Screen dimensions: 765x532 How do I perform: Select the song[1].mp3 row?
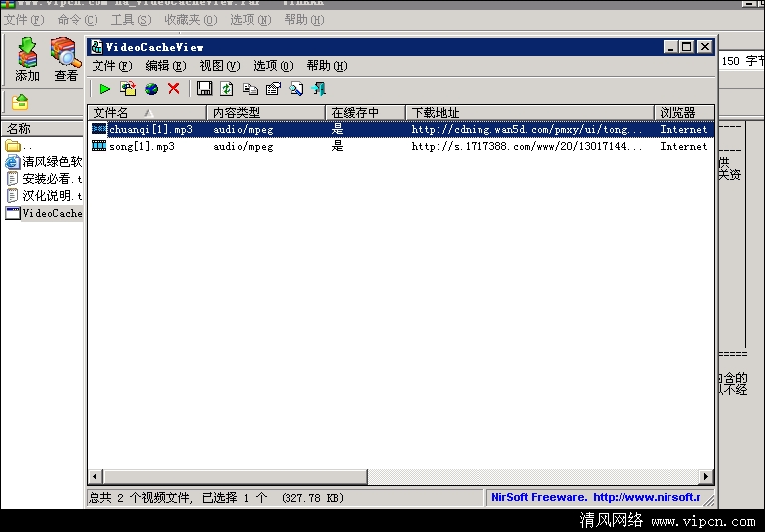pos(142,146)
